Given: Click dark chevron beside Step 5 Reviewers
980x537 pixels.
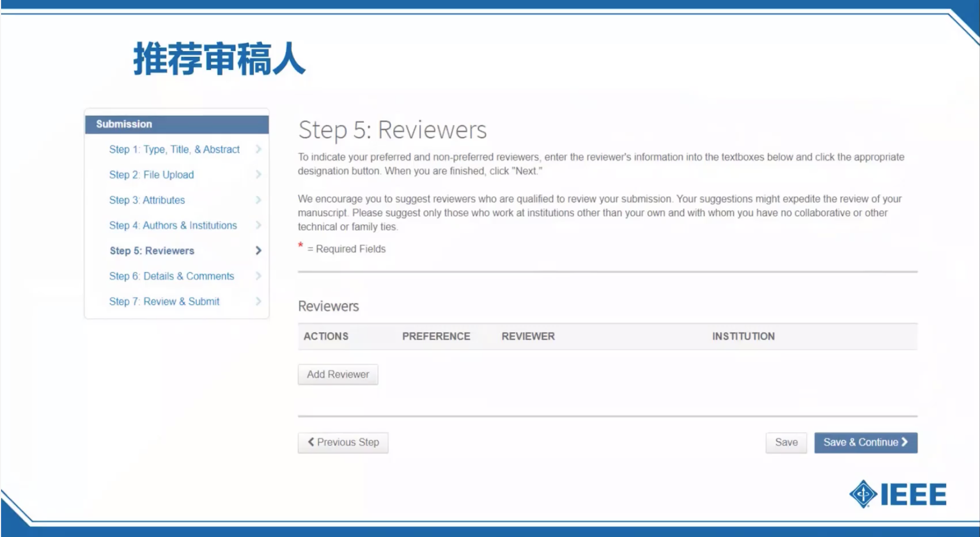Looking at the screenshot, I should pos(258,250).
